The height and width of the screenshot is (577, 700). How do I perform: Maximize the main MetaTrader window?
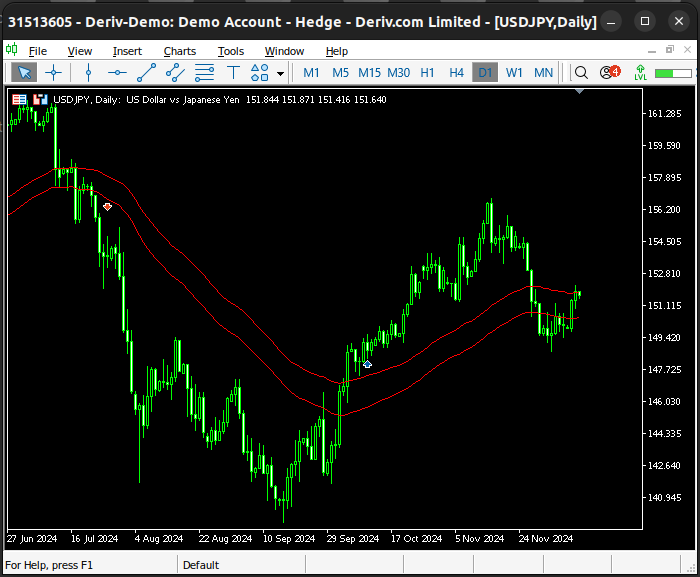[x=645, y=21]
